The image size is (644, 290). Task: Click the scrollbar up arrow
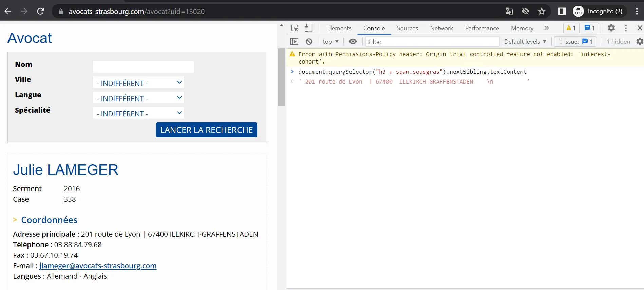coord(281,25)
